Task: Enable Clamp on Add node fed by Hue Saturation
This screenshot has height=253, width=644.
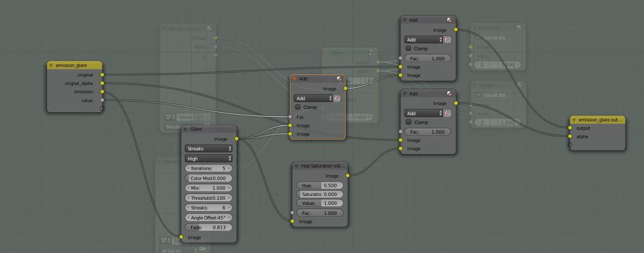Action: (x=408, y=122)
